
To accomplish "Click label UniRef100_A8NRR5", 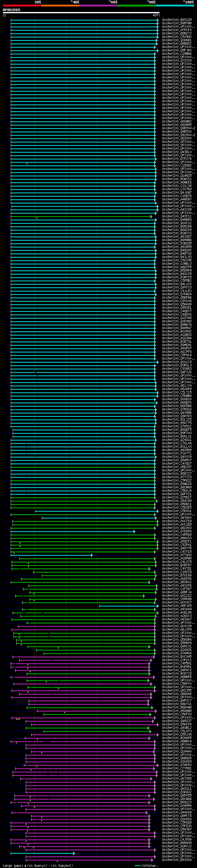I will tap(177, 677).
